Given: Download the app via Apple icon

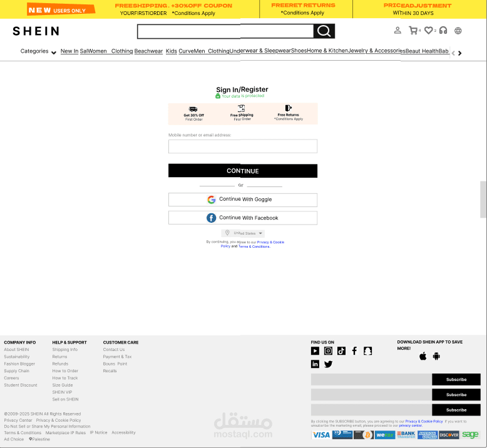Looking at the screenshot, I should (x=423, y=356).
